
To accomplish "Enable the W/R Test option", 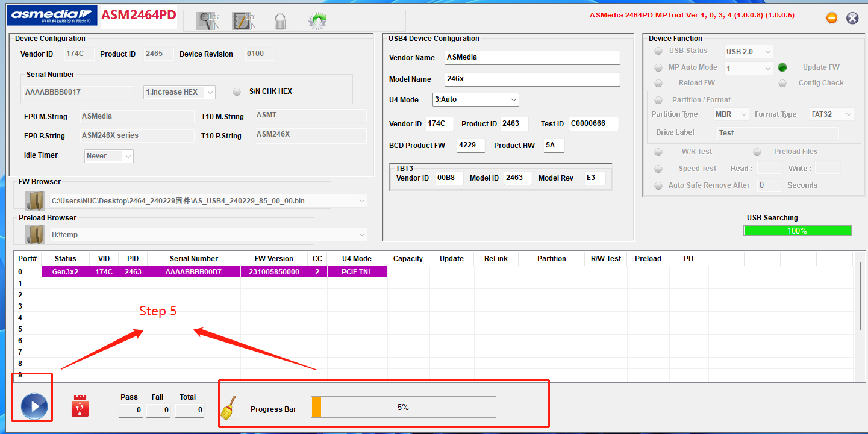I will (658, 152).
